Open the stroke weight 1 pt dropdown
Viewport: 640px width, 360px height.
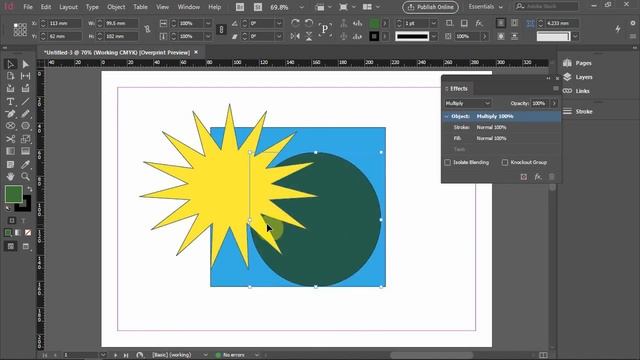[433, 23]
